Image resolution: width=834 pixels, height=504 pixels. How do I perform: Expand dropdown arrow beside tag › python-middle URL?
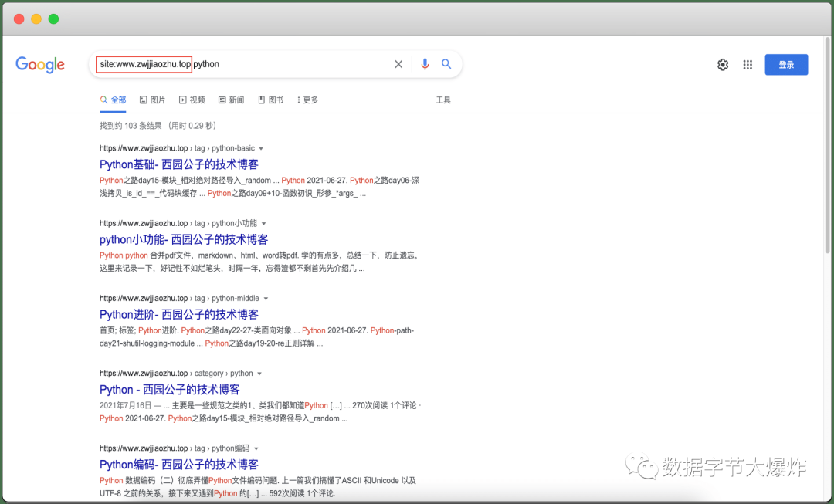(266, 299)
